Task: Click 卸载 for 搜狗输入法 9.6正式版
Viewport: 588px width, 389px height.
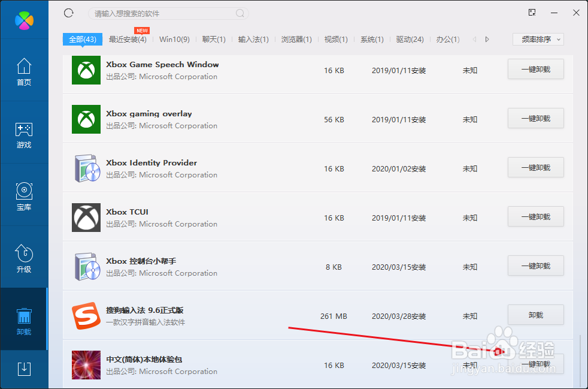Action: (536, 315)
